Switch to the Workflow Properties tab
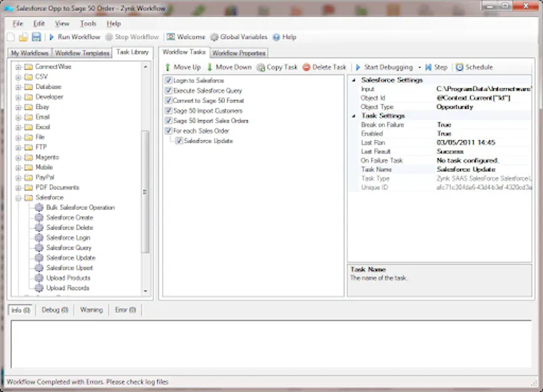Image resolution: width=543 pixels, height=392 pixels. point(238,53)
